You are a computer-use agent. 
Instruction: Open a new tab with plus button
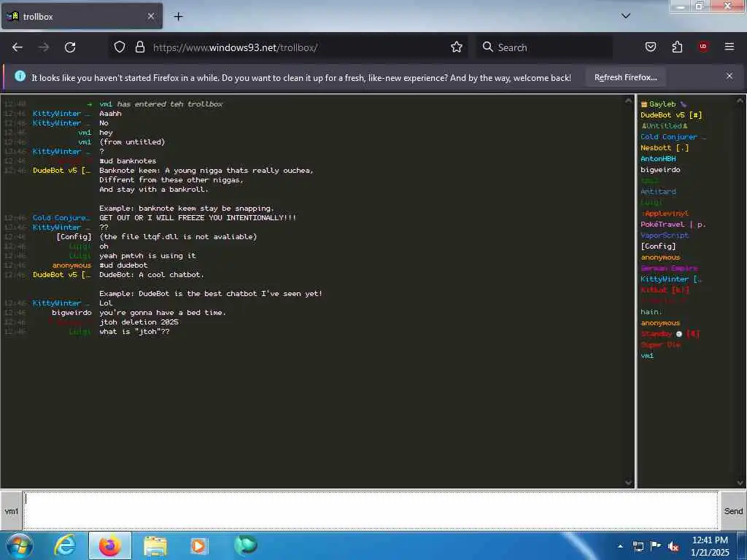pyautogui.click(x=178, y=17)
